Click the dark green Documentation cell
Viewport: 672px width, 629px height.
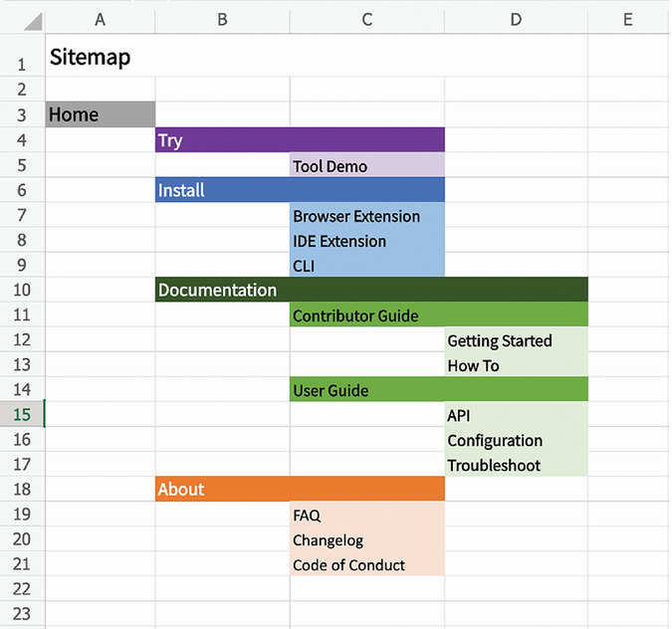tap(222, 290)
